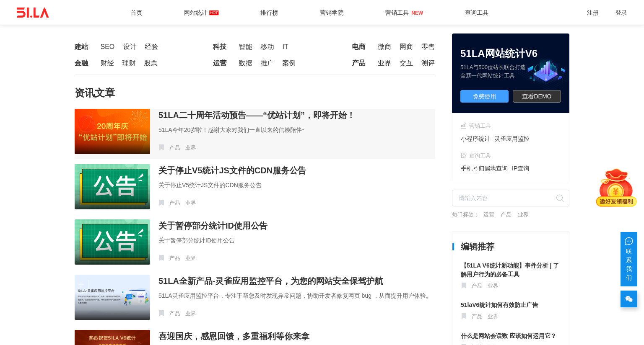Open article 喜迎国庆，感恩回馈 title
Image resolution: width=644 pixels, height=345 pixels.
(x=234, y=336)
